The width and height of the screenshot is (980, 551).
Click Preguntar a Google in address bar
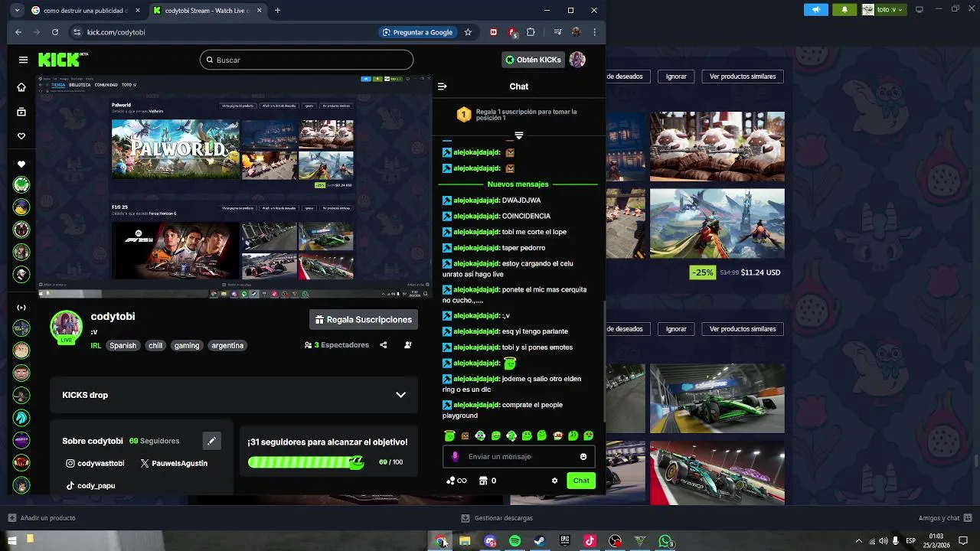tap(416, 32)
